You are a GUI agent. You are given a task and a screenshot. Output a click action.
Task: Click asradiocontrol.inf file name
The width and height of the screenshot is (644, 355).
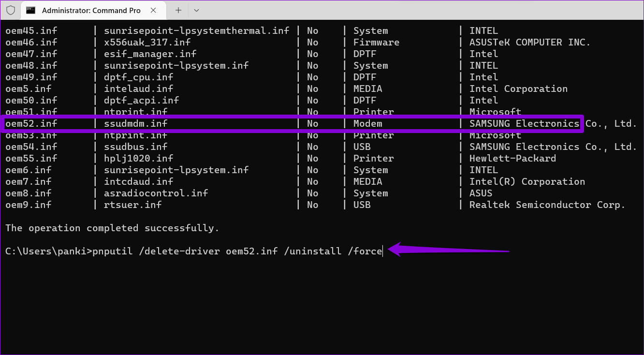pyautogui.click(x=156, y=193)
